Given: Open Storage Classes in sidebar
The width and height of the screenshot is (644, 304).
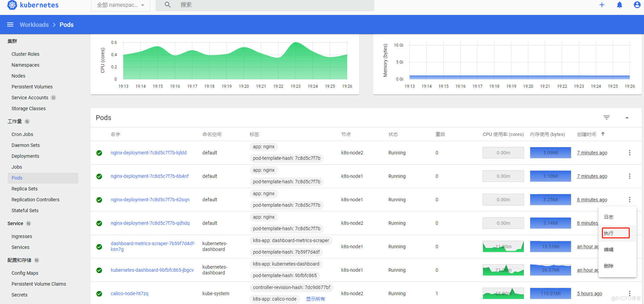Looking at the screenshot, I should pos(29,108).
